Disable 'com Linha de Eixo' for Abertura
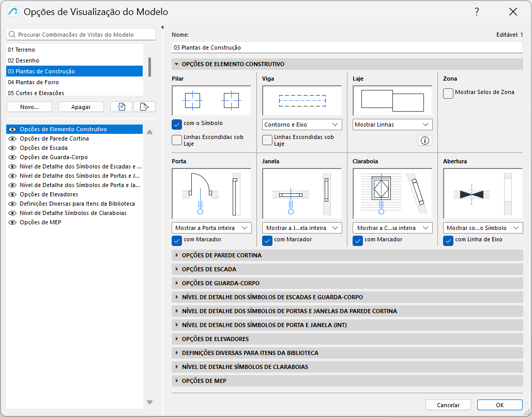Viewport: 532px width, 417px height. [448, 241]
